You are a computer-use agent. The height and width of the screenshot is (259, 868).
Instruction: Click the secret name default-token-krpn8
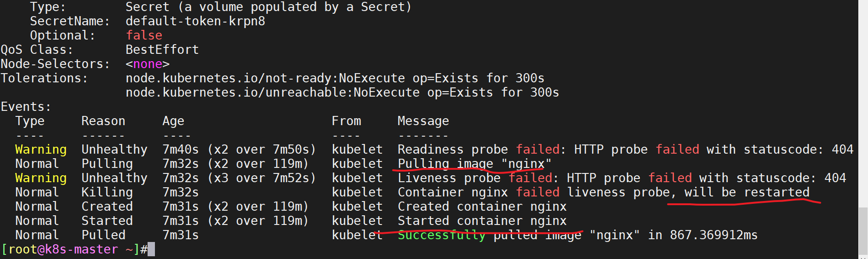[195, 21]
